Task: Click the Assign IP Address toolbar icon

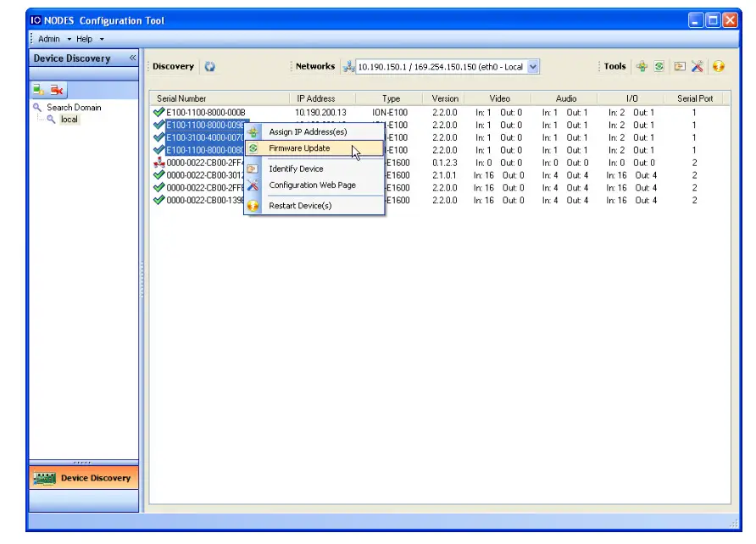Action: click(x=642, y=67)
